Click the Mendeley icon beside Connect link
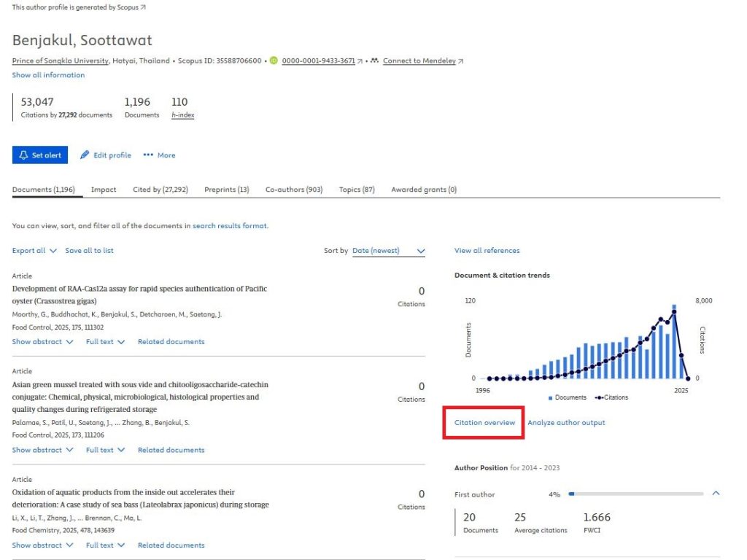 [x=374, y=61]
